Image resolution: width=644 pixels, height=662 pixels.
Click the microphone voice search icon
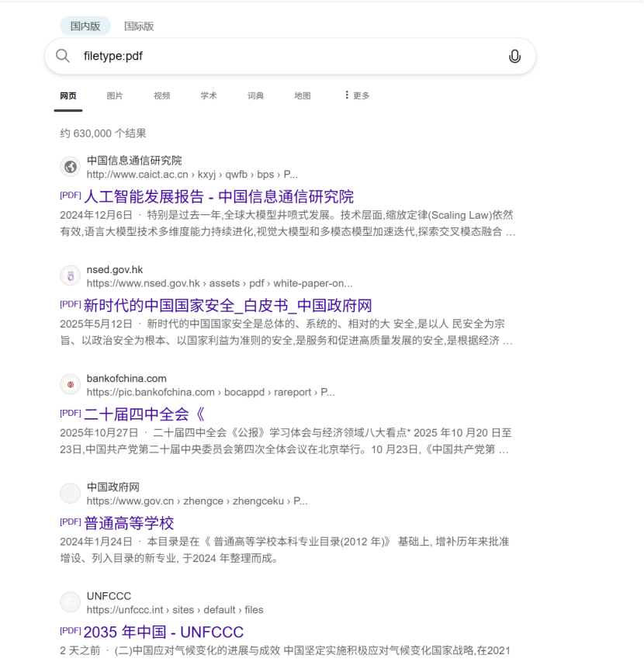514,56
